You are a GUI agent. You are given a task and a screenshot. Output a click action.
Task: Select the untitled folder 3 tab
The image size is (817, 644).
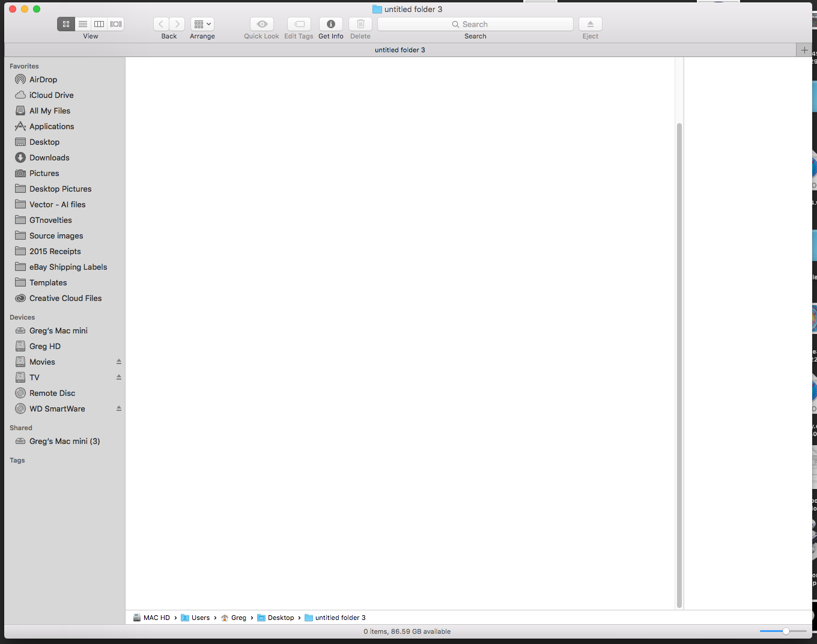coord(400,50)
